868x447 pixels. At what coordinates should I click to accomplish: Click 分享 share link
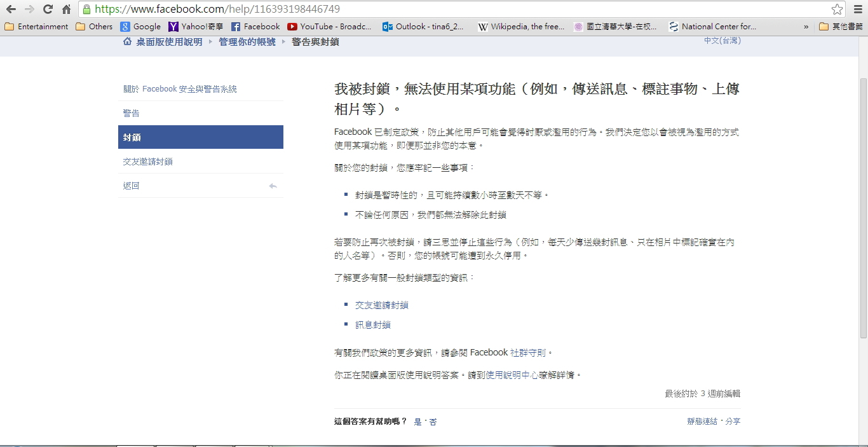733,422
